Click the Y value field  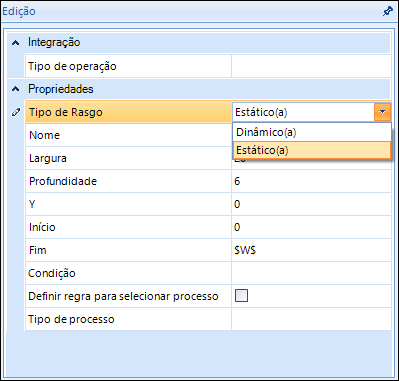coord(311,204)
